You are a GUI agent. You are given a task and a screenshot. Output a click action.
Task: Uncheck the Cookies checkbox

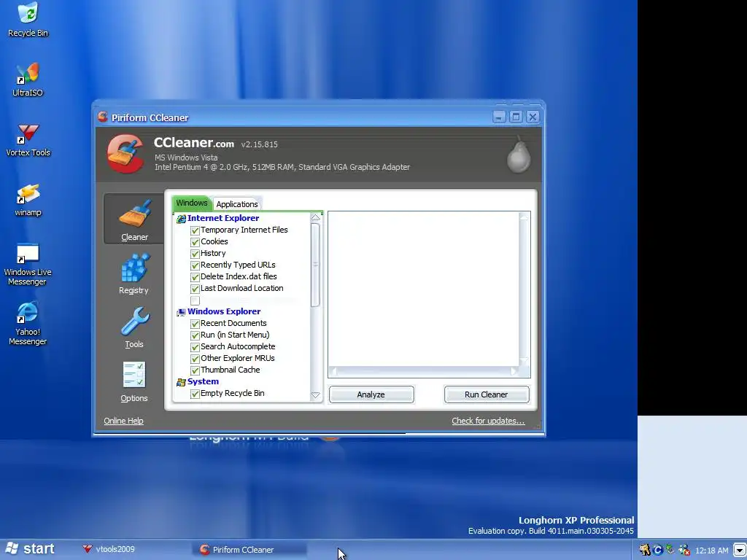click(x=195, y=242)
